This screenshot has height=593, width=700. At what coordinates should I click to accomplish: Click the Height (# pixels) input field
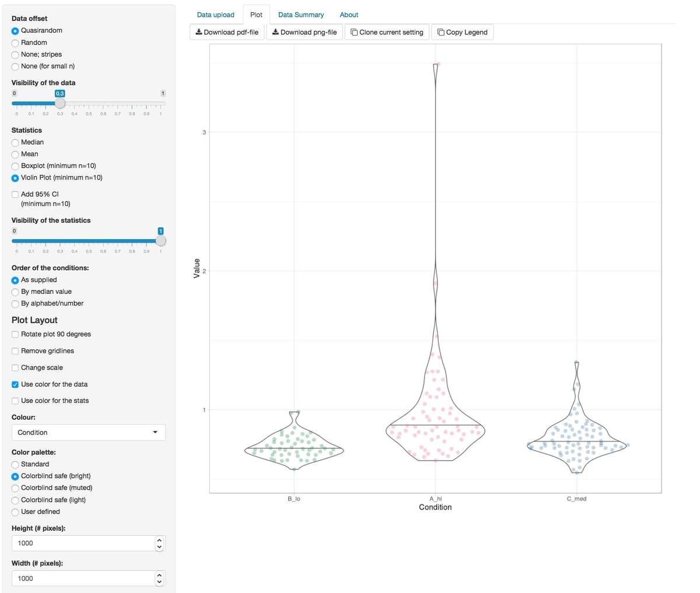[x=89, y=543]
